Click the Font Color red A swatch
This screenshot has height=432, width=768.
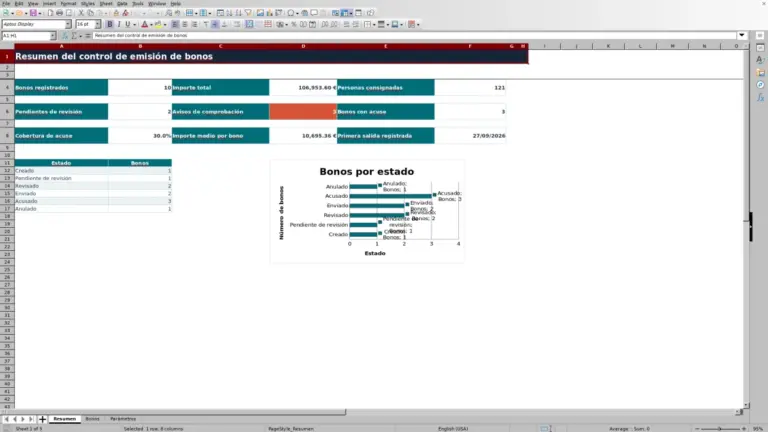[x=144, y=24]
